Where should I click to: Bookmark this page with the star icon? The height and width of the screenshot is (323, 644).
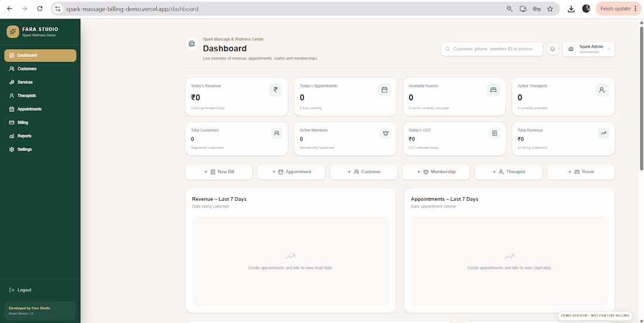[x=550, y=9]
